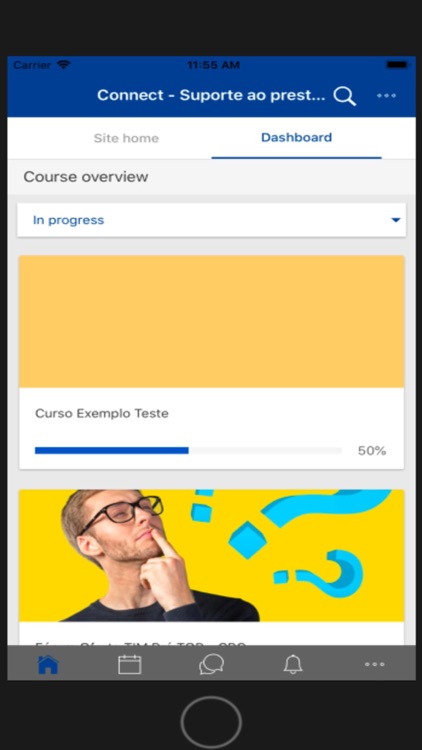
Task: Tap the battery indicator in status bar
Action: pyautogui.click(x=397, y=65)
